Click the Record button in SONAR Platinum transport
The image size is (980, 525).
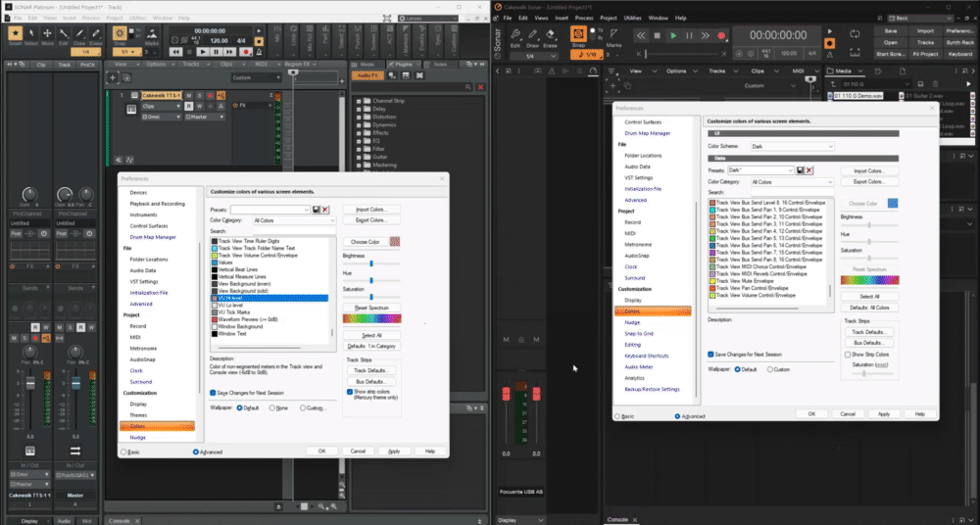(x=246, y=52)
